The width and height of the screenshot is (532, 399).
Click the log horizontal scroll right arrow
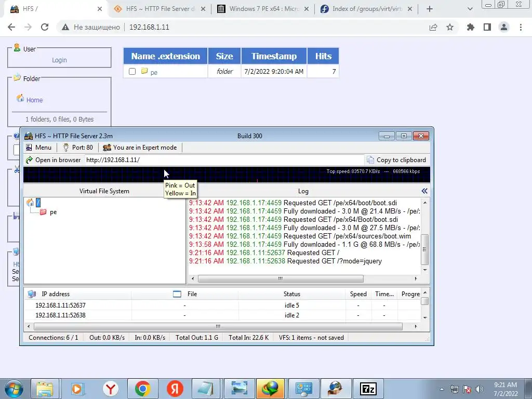pos(416,278)
